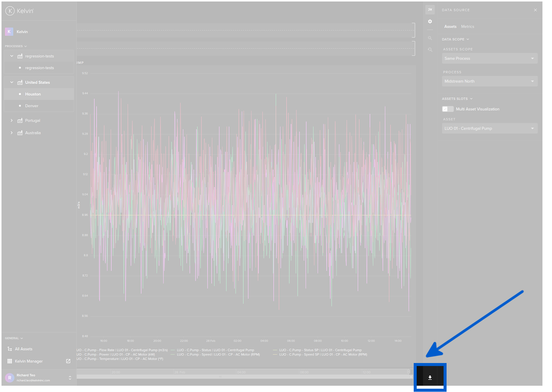The width and height of the screenshot is (552, 392).
Task: Click the zoom out magnifier icon
Action: 430,38
